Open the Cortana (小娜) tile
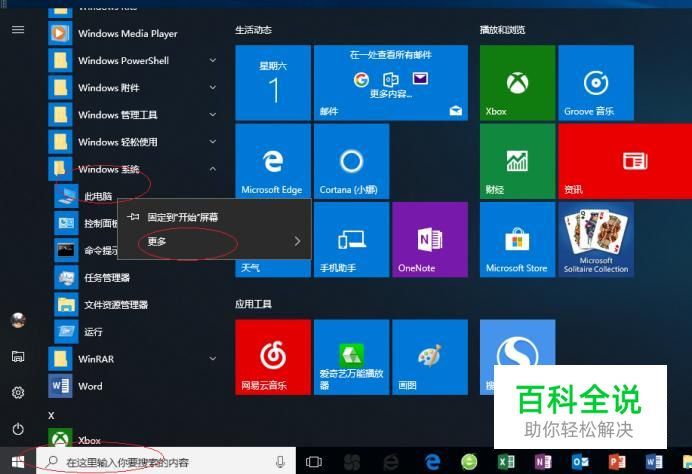This screenshot has height=474, width=692. coord(351,161)
